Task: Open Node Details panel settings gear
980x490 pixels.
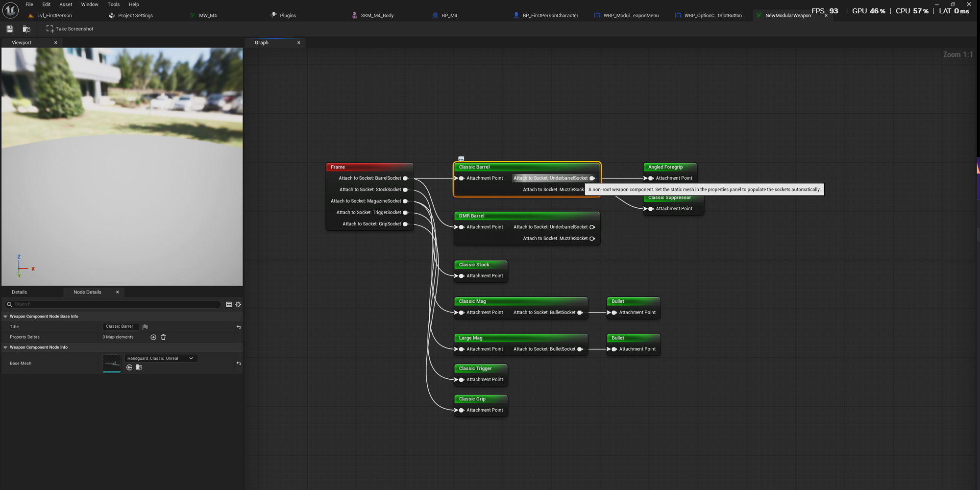Action: click(x=238, y=304)
